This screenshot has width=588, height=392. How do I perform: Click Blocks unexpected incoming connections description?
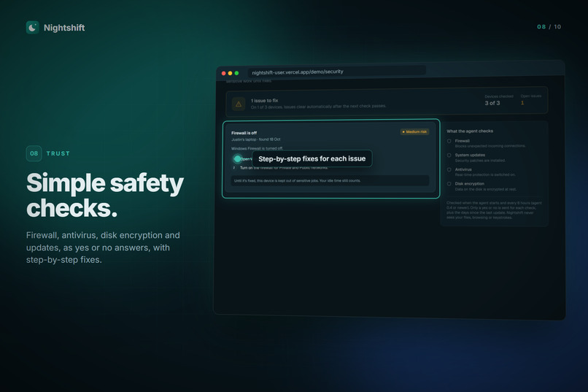(x=490, y=146)
